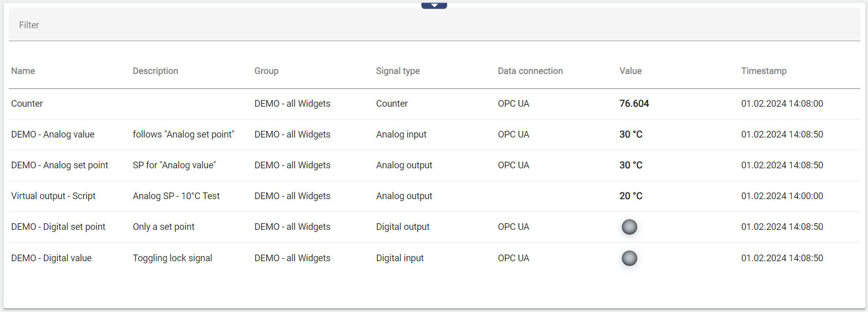Toggle the Digital set point status indicator
This screenshot has width=868, height=312.
point(629,227)
